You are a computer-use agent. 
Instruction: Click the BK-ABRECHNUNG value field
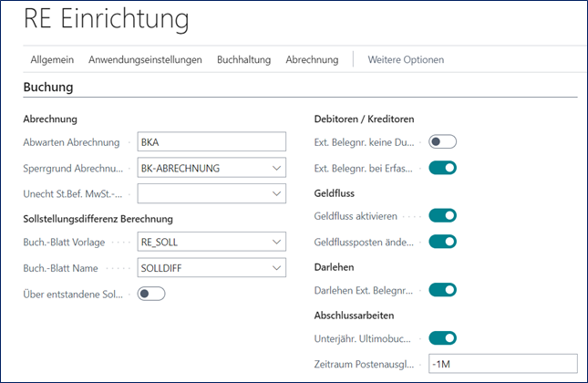(211, 168)
